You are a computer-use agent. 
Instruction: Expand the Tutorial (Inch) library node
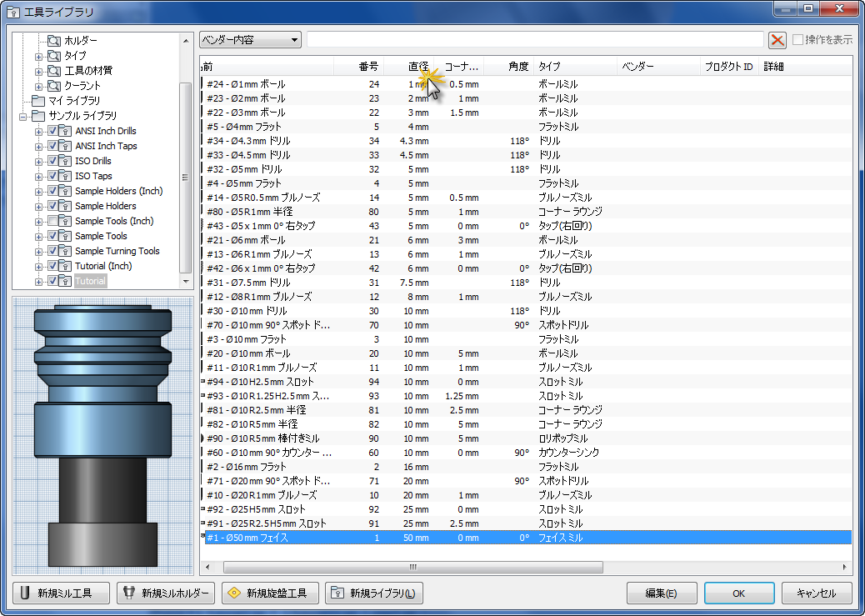[38, 267]
